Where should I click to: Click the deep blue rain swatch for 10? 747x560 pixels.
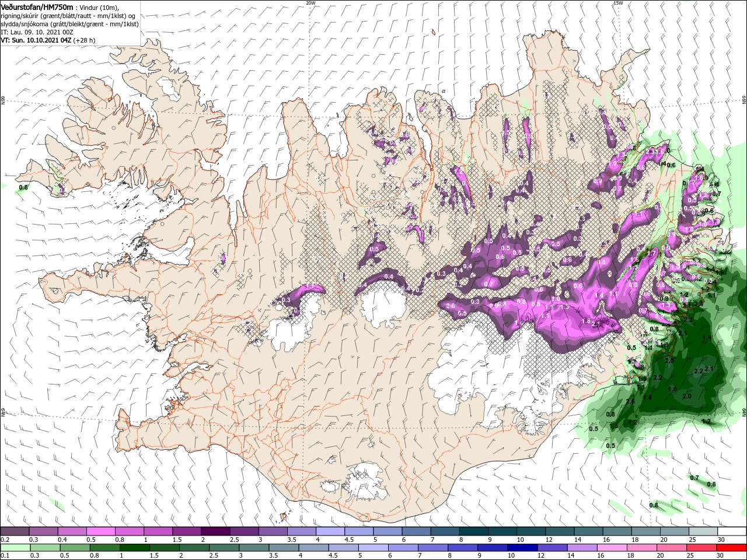click(x=523, y=548)
